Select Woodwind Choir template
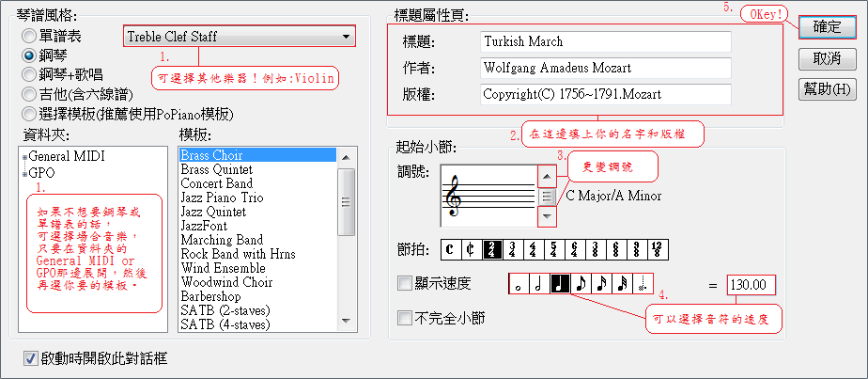 (x=257, y=282)
